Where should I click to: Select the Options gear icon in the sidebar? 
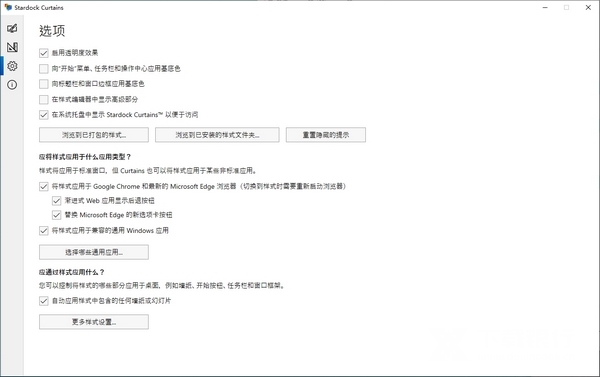coord(12,66)
